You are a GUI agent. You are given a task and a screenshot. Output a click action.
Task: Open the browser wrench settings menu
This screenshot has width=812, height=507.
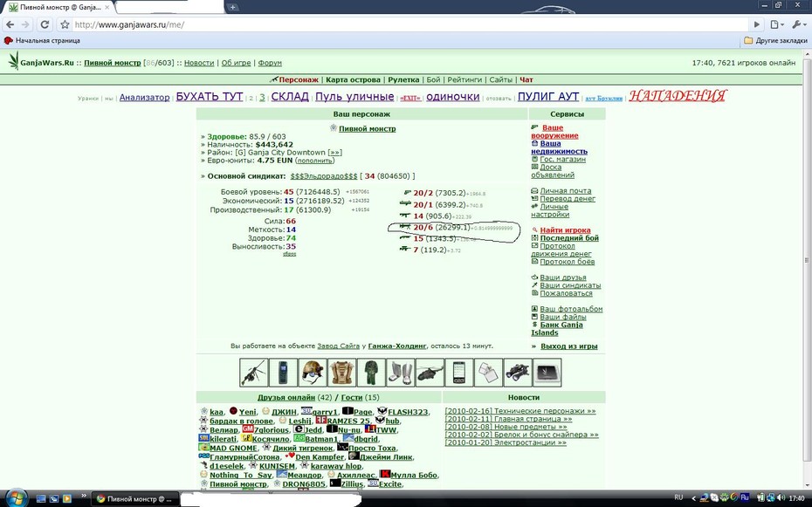pos(798,24)
